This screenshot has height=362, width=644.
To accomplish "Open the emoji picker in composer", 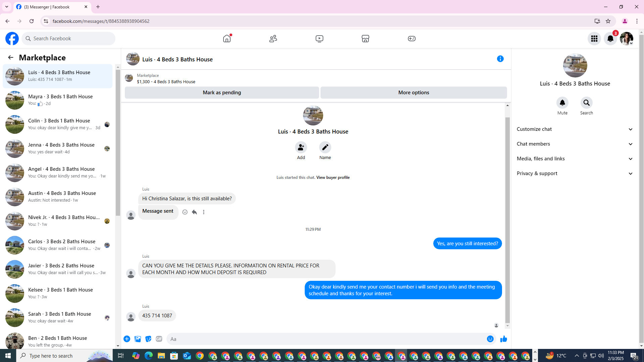I will (490, 339).
